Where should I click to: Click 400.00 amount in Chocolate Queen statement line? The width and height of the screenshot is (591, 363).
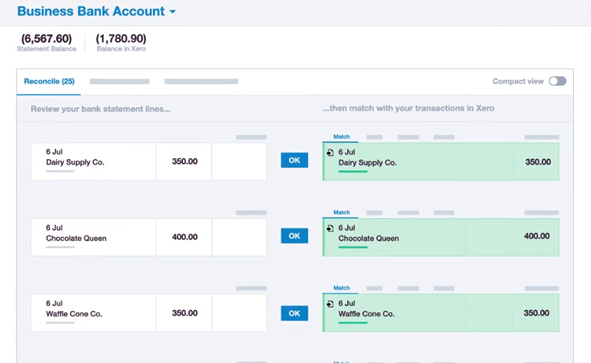(185, 237)
